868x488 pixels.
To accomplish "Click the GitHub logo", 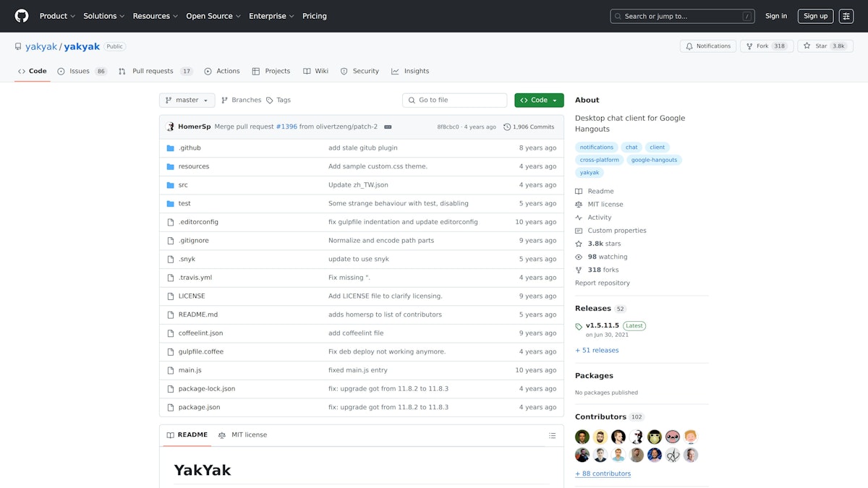I will [20, 15].
